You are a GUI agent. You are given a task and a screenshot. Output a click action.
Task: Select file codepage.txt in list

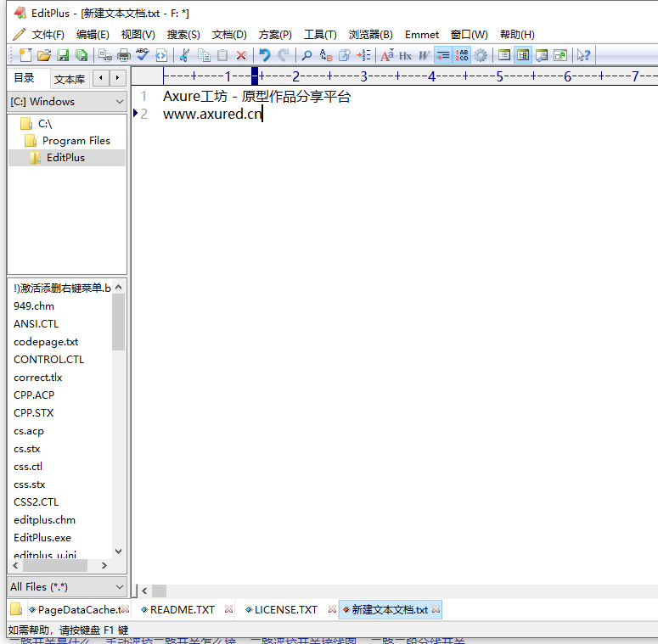pyautogui.click(x=46, y=342)
